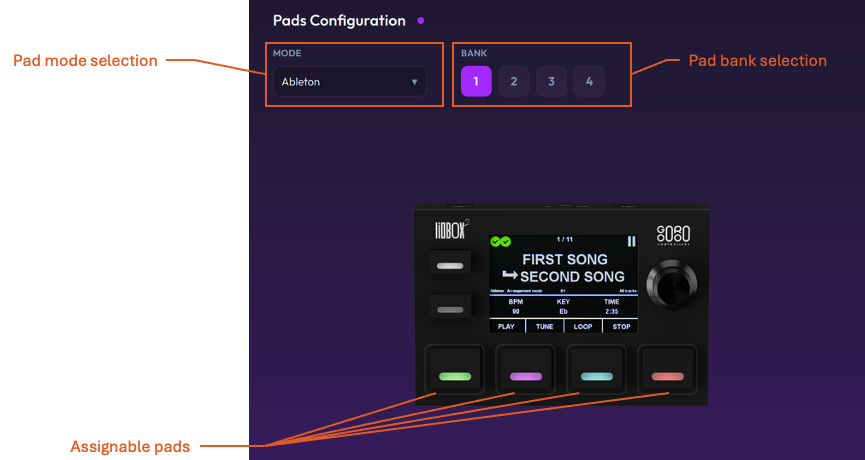Click the white-lit side button on device

point(450,262)
